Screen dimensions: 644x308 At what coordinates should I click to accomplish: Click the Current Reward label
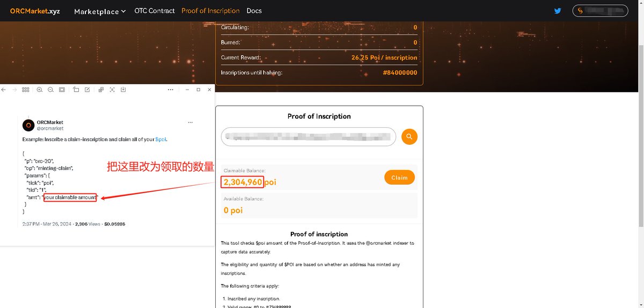(241, 57)
